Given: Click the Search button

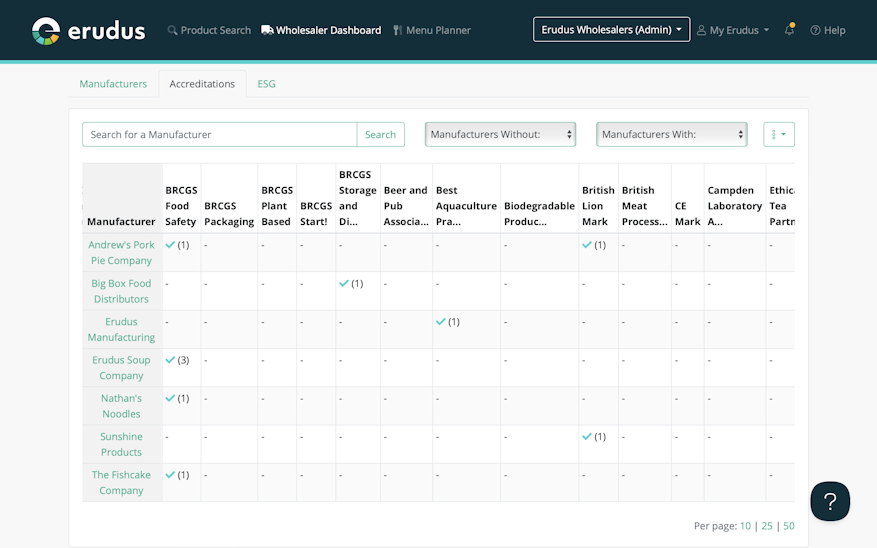Looking at the screenshot, I should click(x=380, y=134).
